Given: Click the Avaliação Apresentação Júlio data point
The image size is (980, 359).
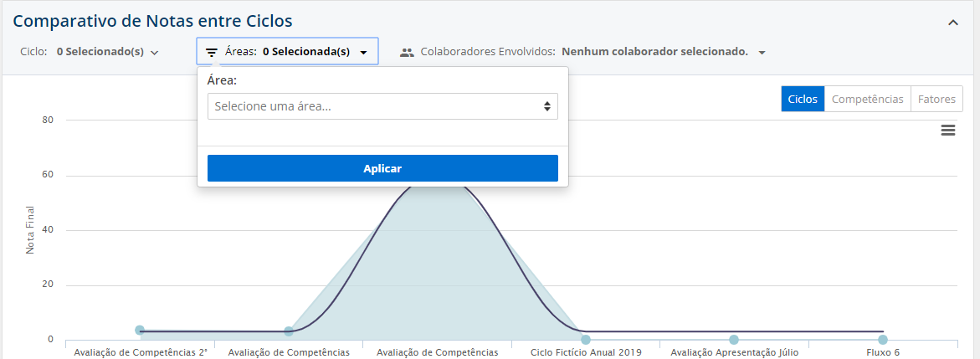Looking at the screenshot, I should [x=734, y=340].
